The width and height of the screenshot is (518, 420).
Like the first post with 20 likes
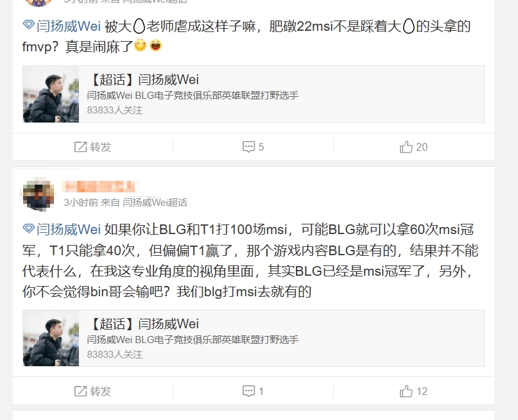(413, 147)
